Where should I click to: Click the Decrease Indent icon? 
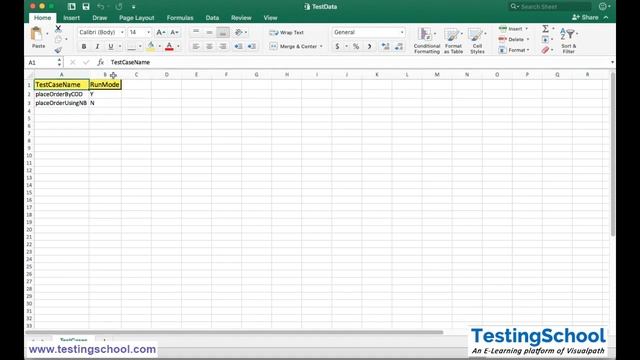click(x=238, y=47)
